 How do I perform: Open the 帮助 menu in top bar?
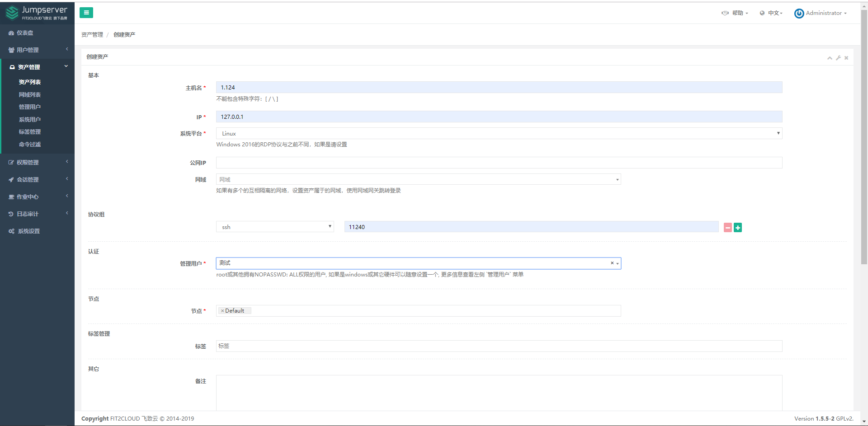736,13
